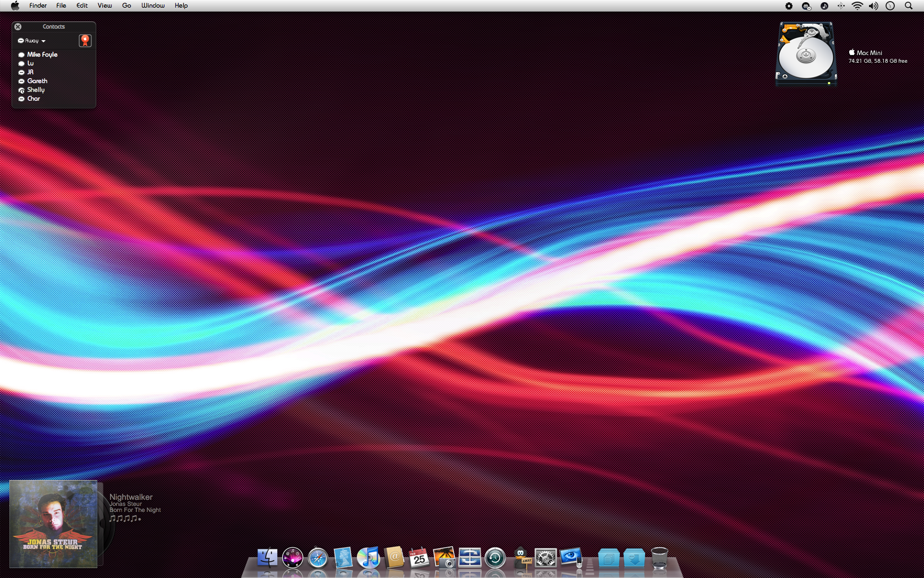924x578 pixels.
Task: Open the volume control menu
Action: [873, 6]
